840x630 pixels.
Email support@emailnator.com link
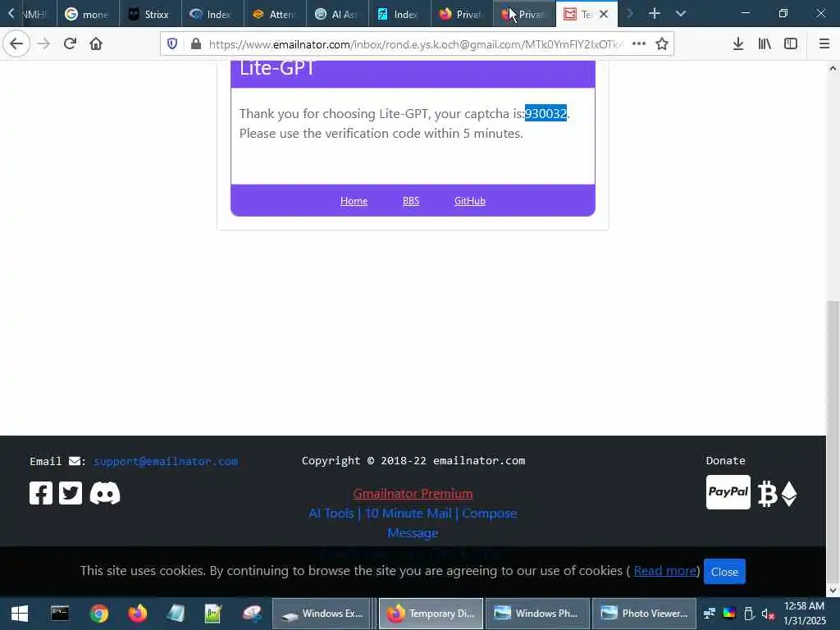click(166, 461)
